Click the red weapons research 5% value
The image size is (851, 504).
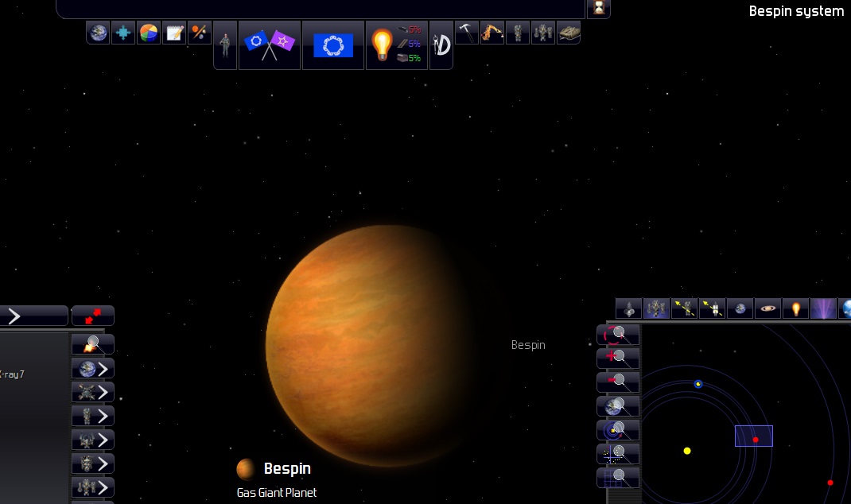click(415, 30)
